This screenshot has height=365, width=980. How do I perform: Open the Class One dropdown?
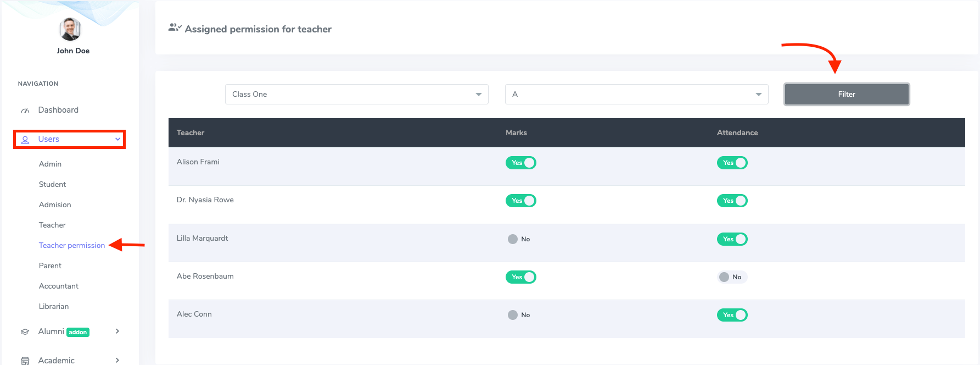click(356, 94)
